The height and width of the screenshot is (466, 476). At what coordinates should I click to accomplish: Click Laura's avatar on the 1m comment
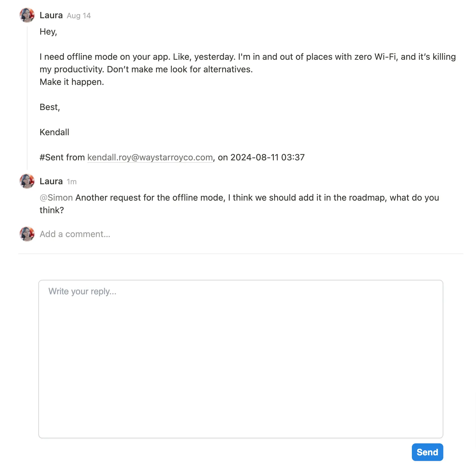(27, 181)
